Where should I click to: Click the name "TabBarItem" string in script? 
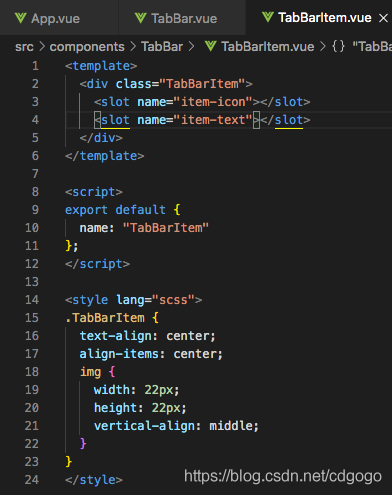click(166, 228)
